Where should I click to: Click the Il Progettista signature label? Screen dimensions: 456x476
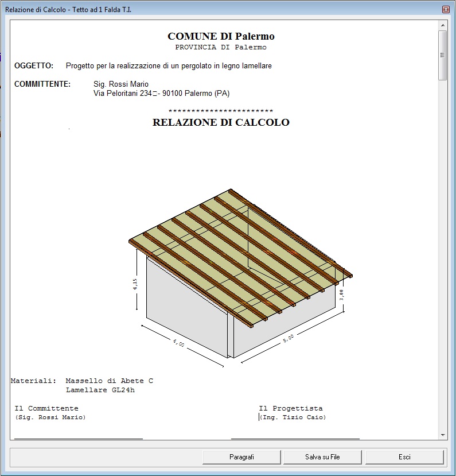pyautogui.click(x=291, y=408)
